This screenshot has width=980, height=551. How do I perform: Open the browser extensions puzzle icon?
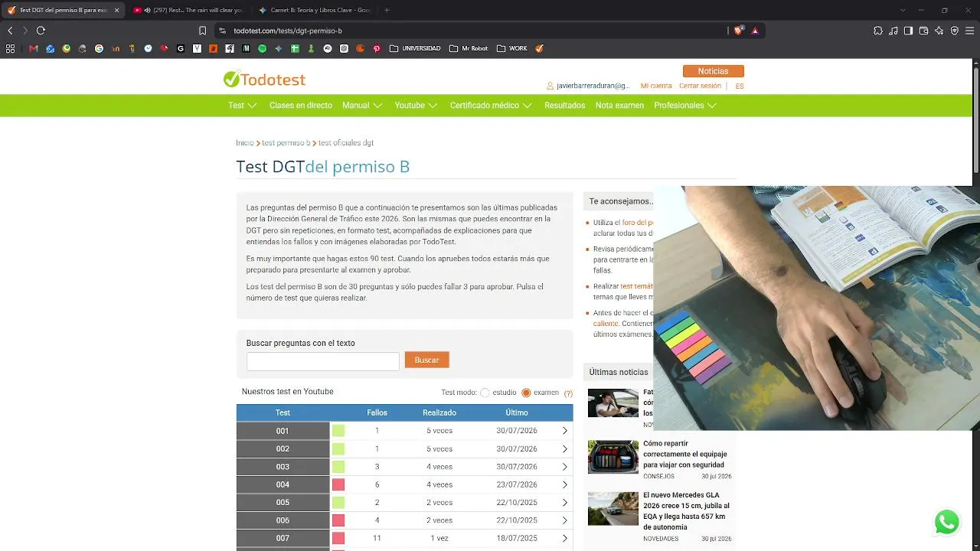878,31
